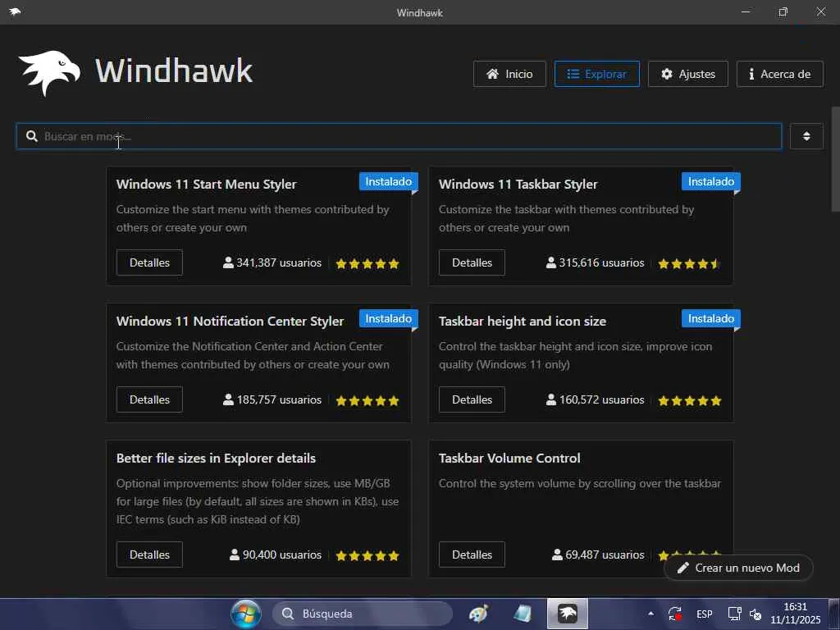The image size is (840, 630).
Task: Open the notepad taskbar icon
Action: [x=522, y=614]
